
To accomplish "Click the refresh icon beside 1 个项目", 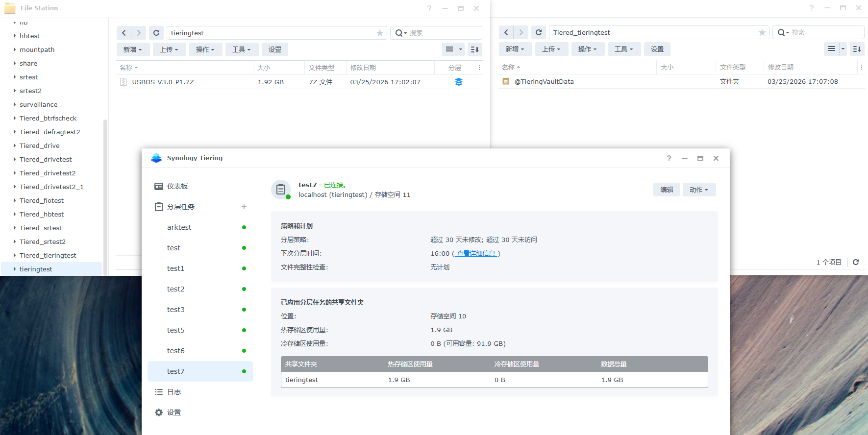I will coord(856,262).
